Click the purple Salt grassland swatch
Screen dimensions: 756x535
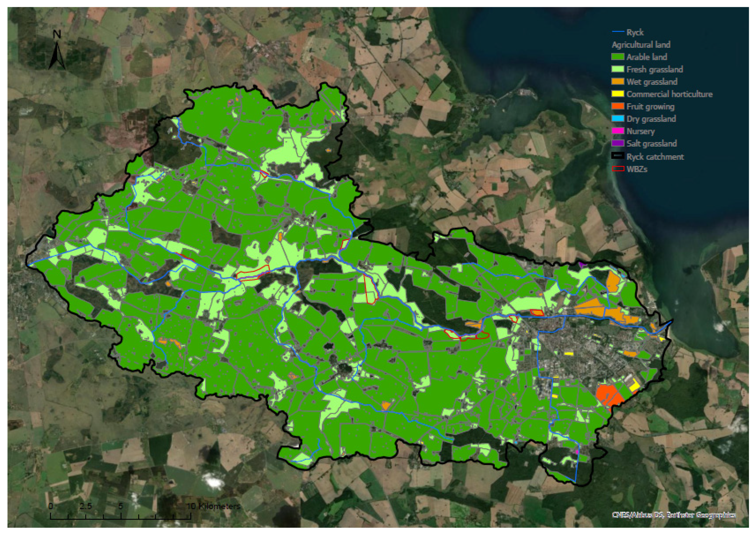(618, 143)
